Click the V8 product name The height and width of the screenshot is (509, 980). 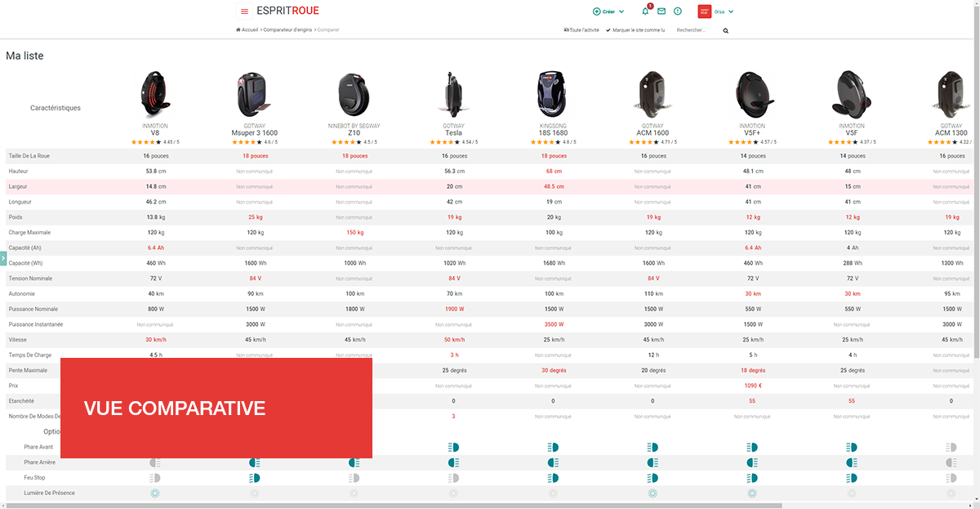point(155,132)
